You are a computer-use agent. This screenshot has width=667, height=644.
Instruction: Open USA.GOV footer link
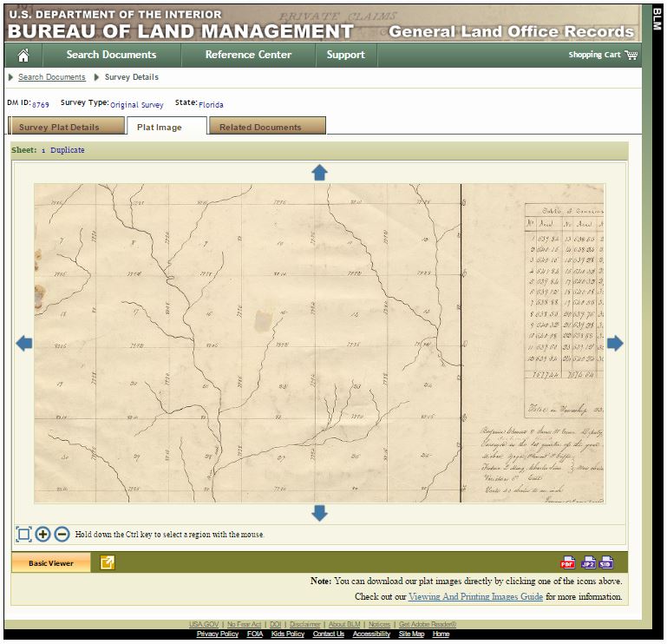point(204,624)
